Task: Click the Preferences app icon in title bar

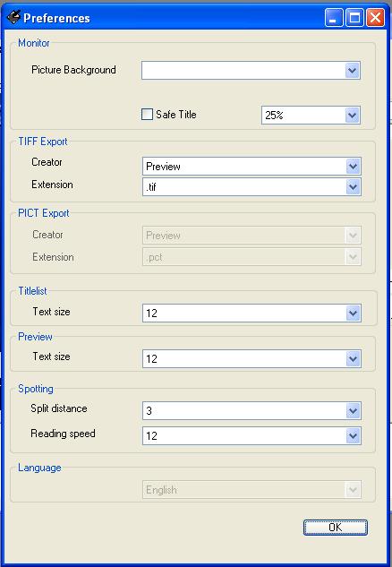Action: (13, 17)
